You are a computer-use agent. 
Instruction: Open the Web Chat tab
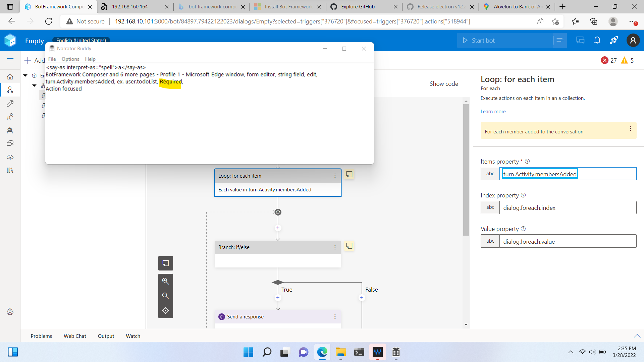[75, 336]
